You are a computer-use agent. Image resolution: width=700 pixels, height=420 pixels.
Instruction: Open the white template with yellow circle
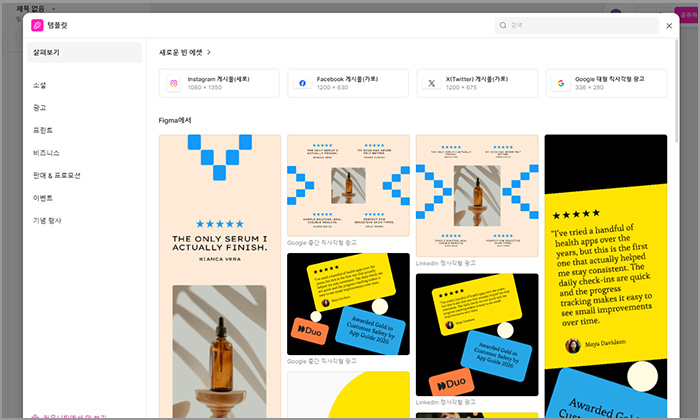click(x=348, y=395)
